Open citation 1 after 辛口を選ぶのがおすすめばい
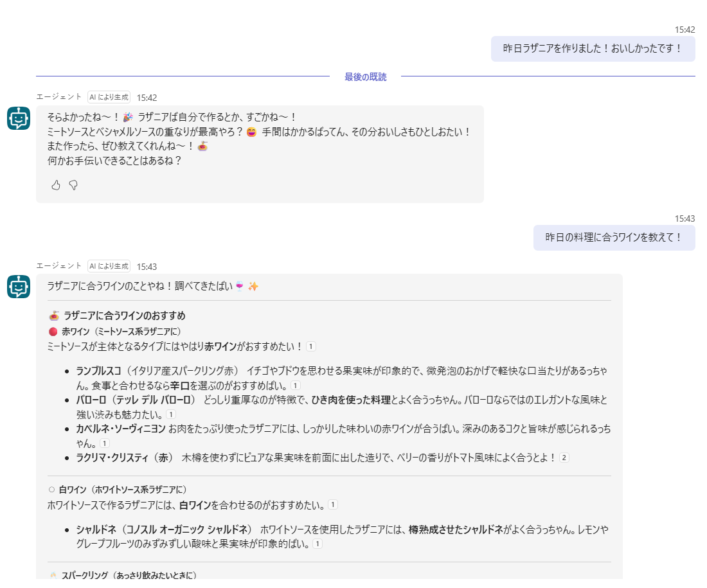 (x=296, y=386)
